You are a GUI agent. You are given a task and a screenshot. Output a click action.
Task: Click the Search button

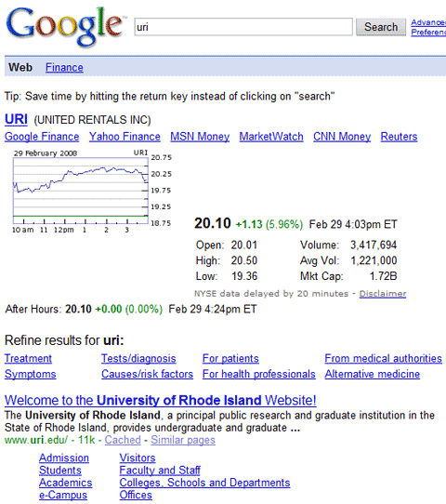coord(381,27)
